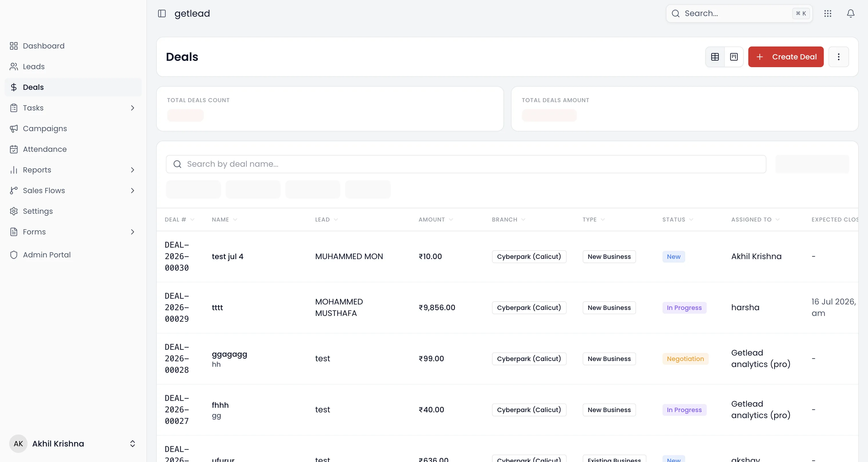Viewport: 868px width, 462px height.
Task: Open deal named fhhh
Action: tap(220, 405)
